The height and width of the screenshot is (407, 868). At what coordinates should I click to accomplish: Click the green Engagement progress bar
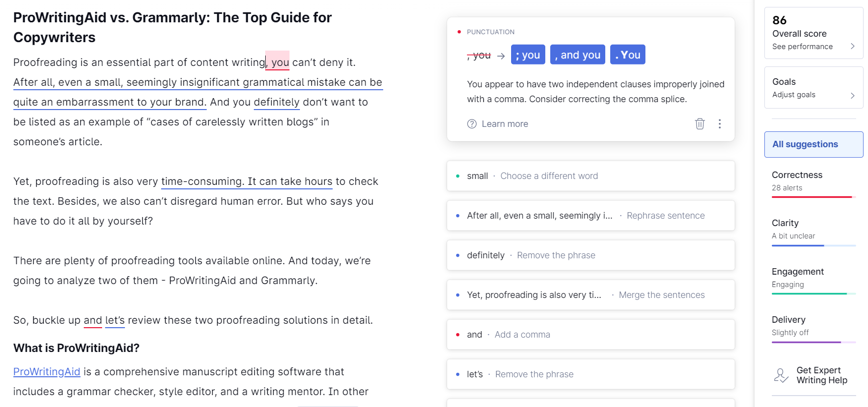pos(813,293)
